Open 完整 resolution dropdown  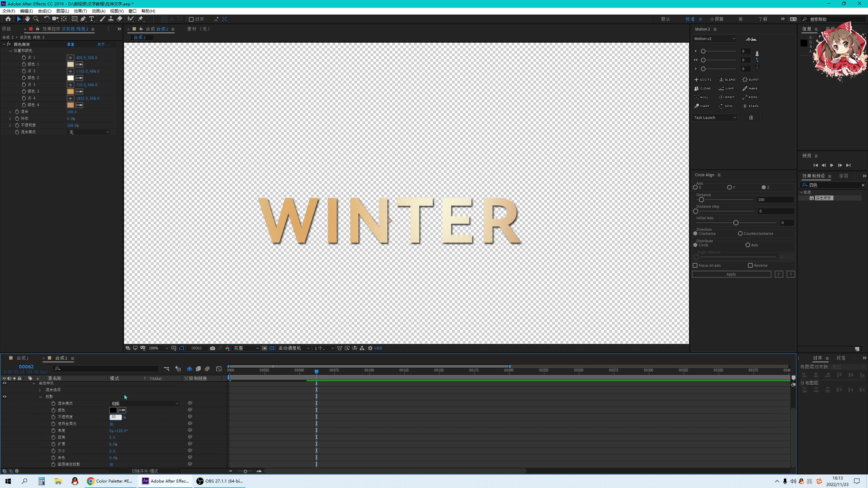[x=246, y=348]
